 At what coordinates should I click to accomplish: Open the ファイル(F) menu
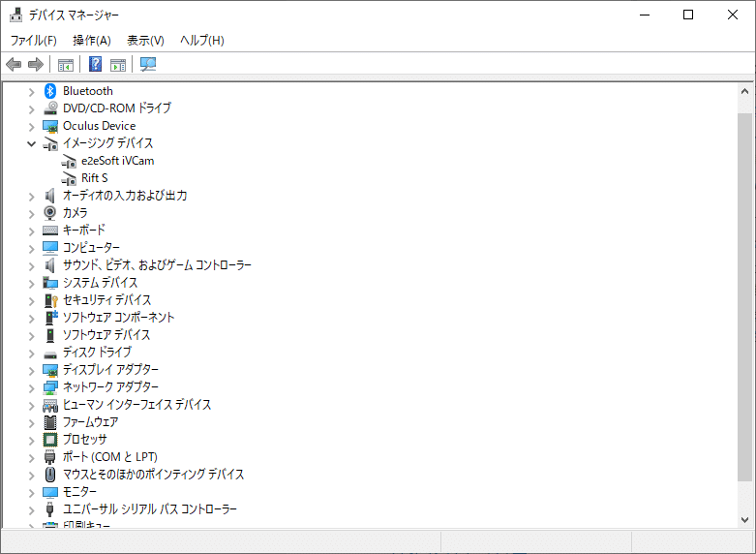pyautogui.click(x=33, y=40)
